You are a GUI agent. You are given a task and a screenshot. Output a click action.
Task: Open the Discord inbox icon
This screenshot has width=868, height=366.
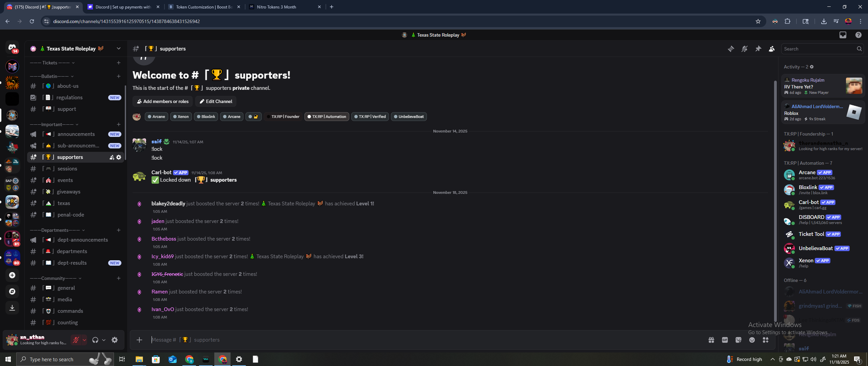coord(843,35)
